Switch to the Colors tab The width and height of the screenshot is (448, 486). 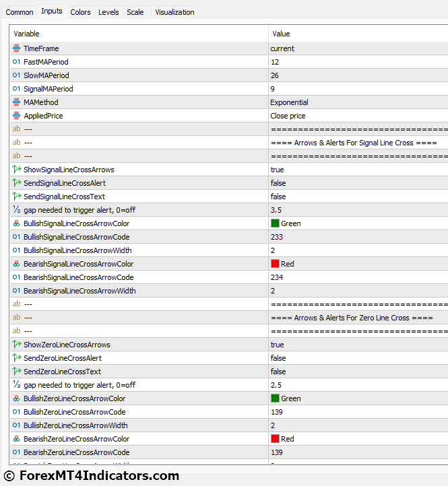click(x=80, y=12)
